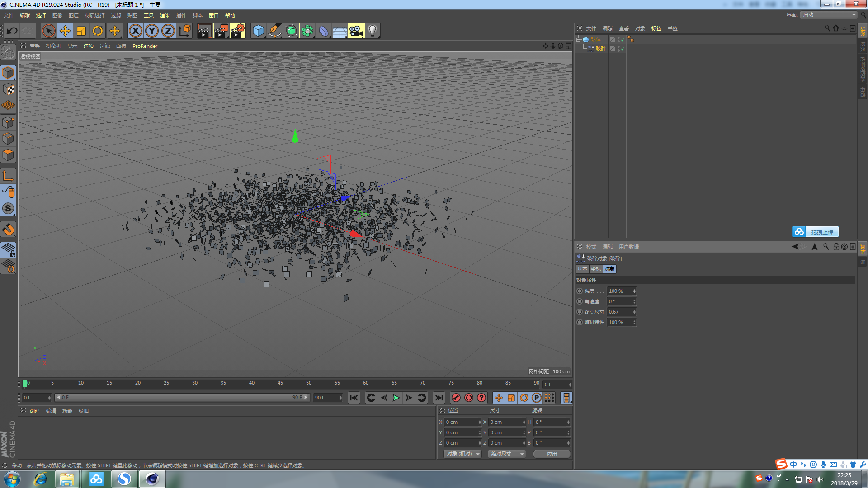Click the 拖拽上传 upload button
This screenshot has height=488, width=868.
[x=816, y=232]
